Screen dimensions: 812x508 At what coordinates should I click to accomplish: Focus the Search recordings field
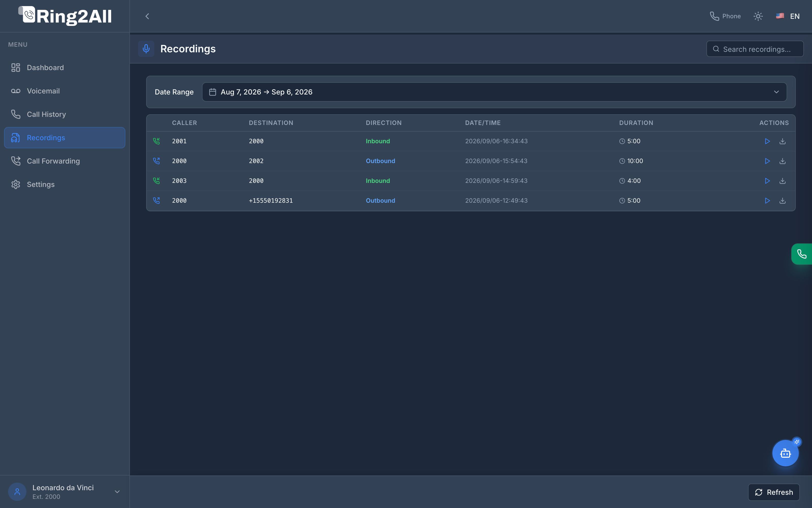point(755,49)
